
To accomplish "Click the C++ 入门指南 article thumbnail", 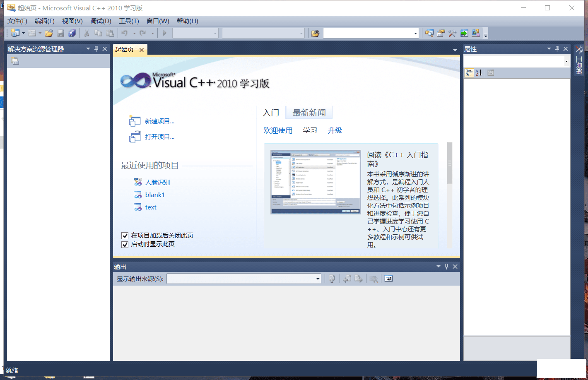I will pos(316,182).
